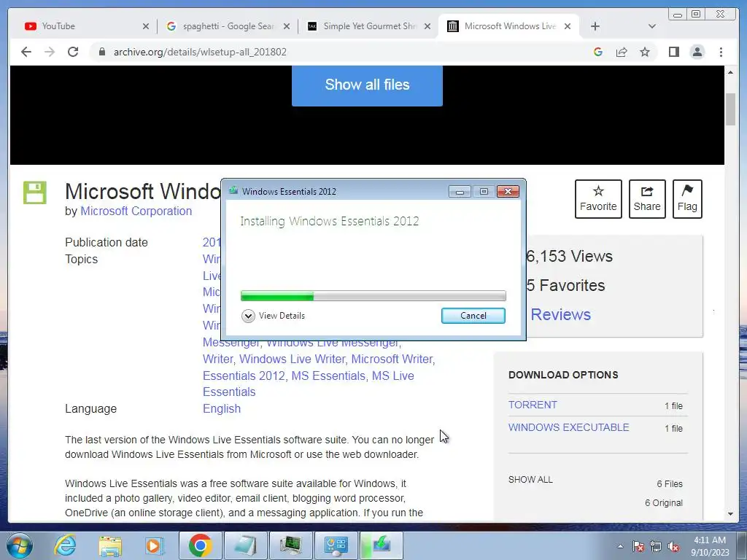Click the green floppy disk software icon
The height and width of the screenshot is (560, 747).
coord(35,192)
